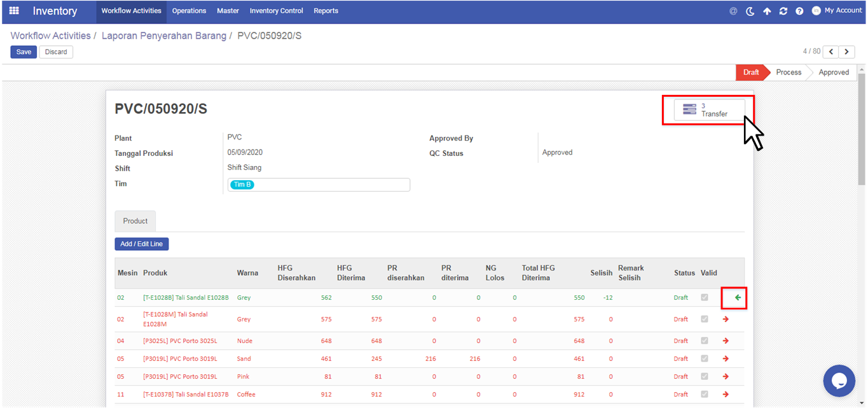
Task: Click the @ mentions icon in navbar
Action: point(733,11)
